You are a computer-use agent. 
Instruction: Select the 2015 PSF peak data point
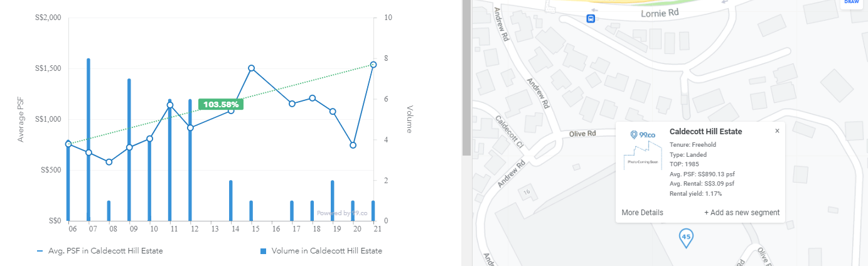coord(251,68)
